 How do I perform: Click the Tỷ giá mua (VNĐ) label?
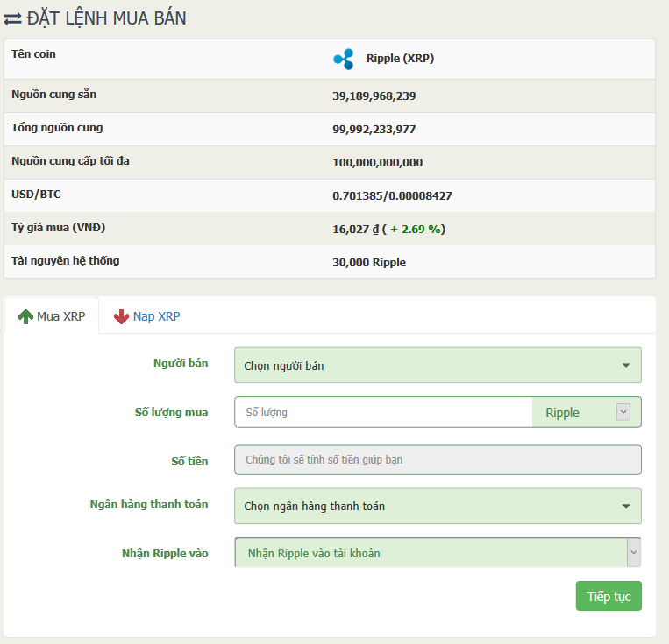coord(59,228)
